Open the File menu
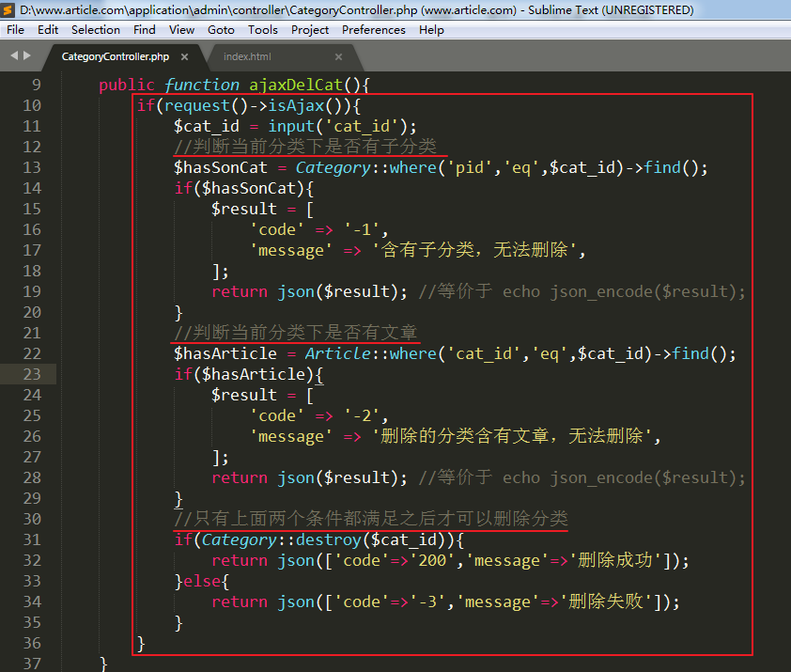Screen dimensions: 791x672 [15, 30]
